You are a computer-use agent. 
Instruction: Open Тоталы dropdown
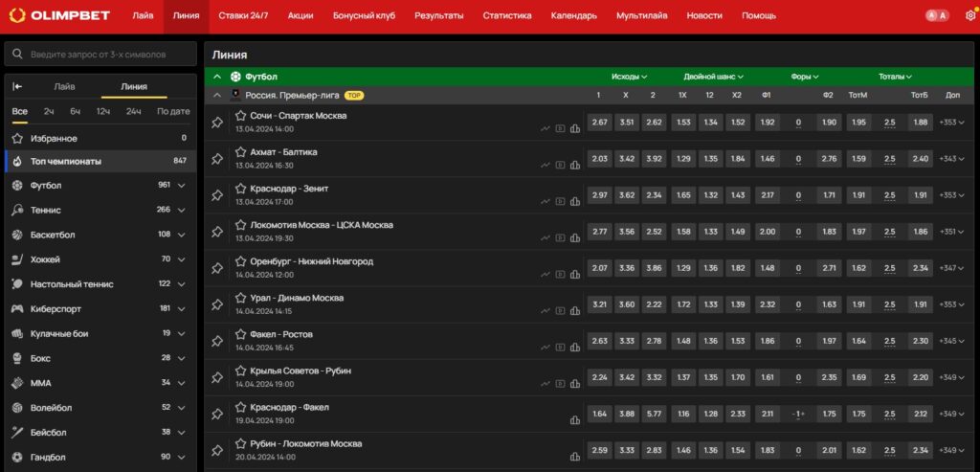pyautogui.click(x=895, y=77)
